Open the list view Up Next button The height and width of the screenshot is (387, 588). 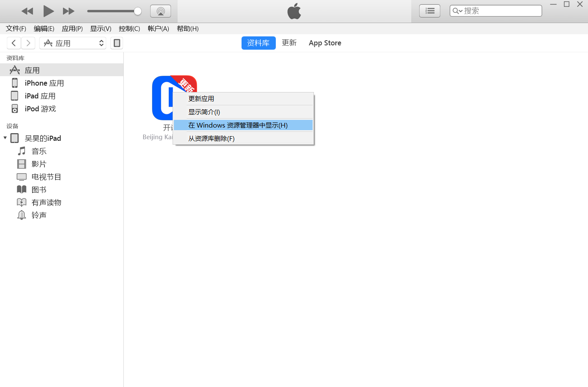click(430, 11)
